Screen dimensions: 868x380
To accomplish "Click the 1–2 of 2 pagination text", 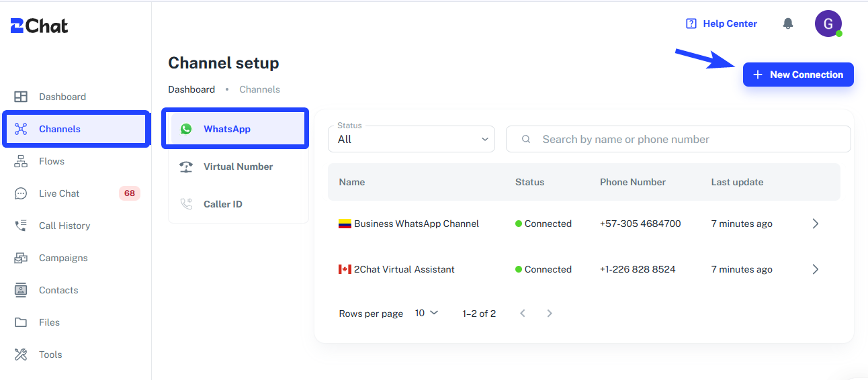I will [479, 314].
